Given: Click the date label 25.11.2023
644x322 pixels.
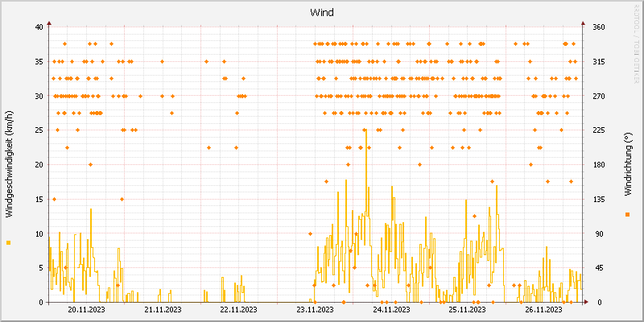Looking at the screenshot, I should click(x=468, y=310).
